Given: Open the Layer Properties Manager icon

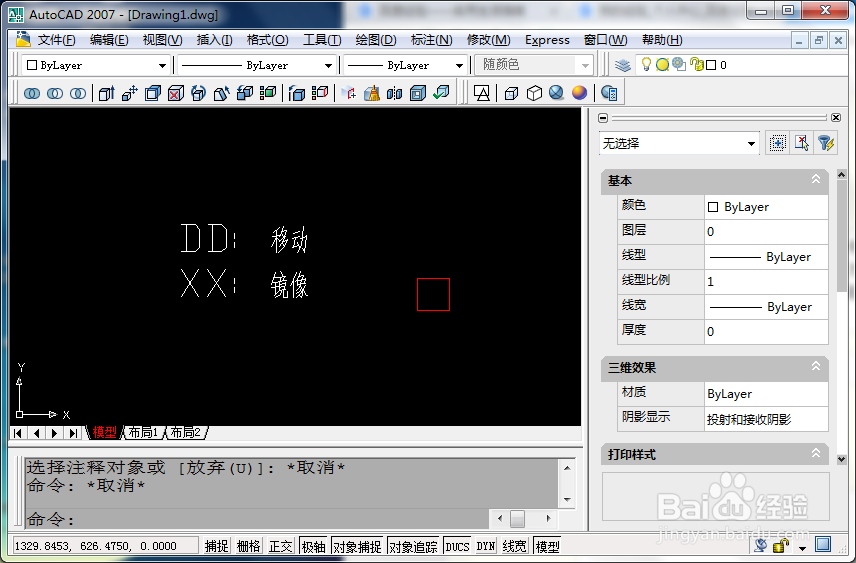Looking at the screenshot, I should 622,66.
